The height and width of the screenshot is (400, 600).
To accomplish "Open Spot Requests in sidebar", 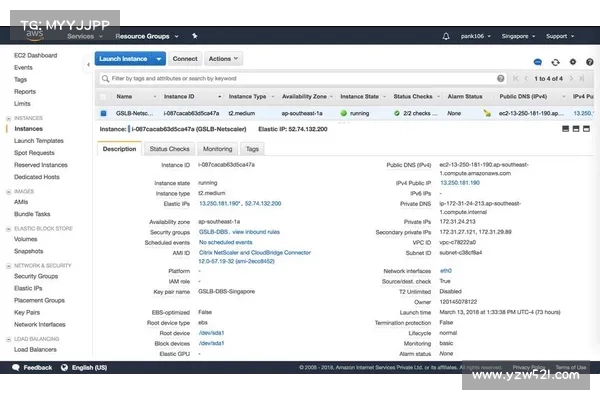I will (x=34, y=153).
